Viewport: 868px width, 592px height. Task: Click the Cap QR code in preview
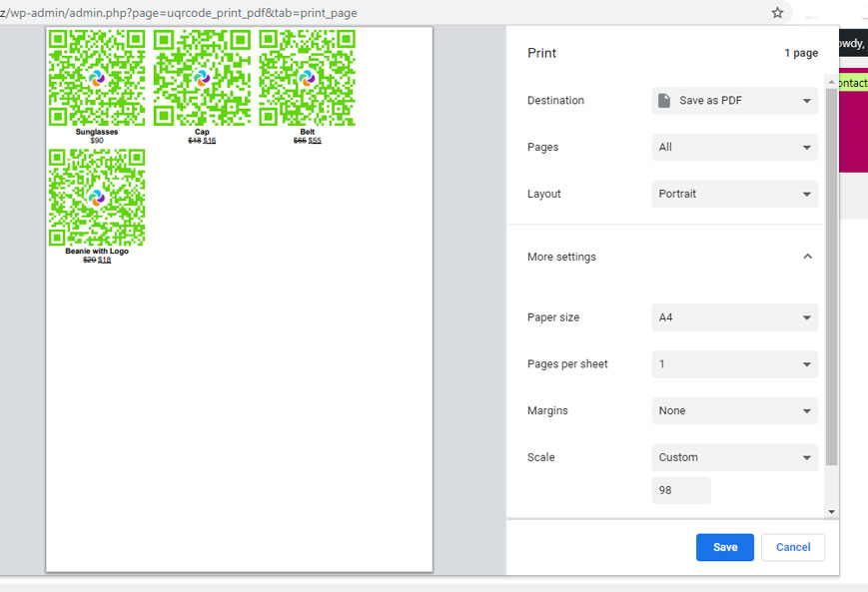(x=202, y=78)
